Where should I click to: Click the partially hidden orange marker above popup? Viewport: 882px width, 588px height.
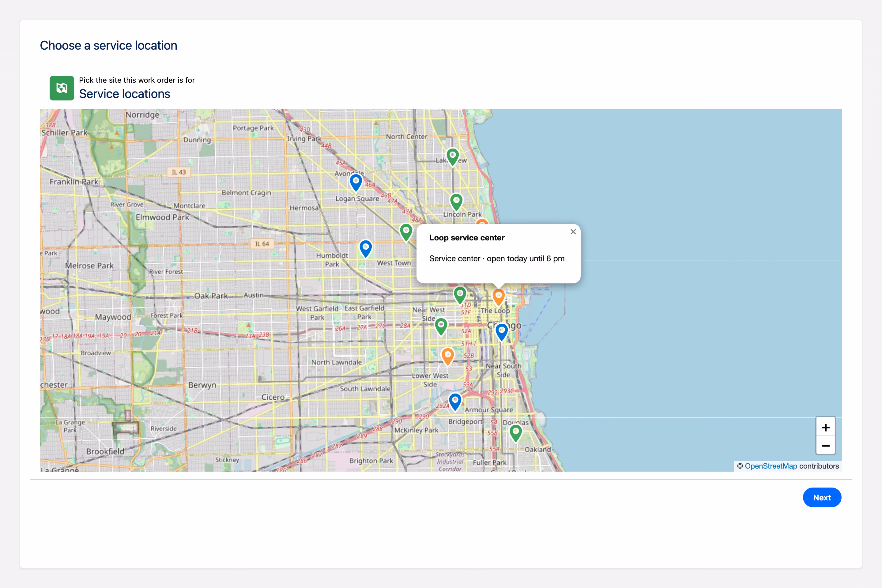tap(482, 222)
